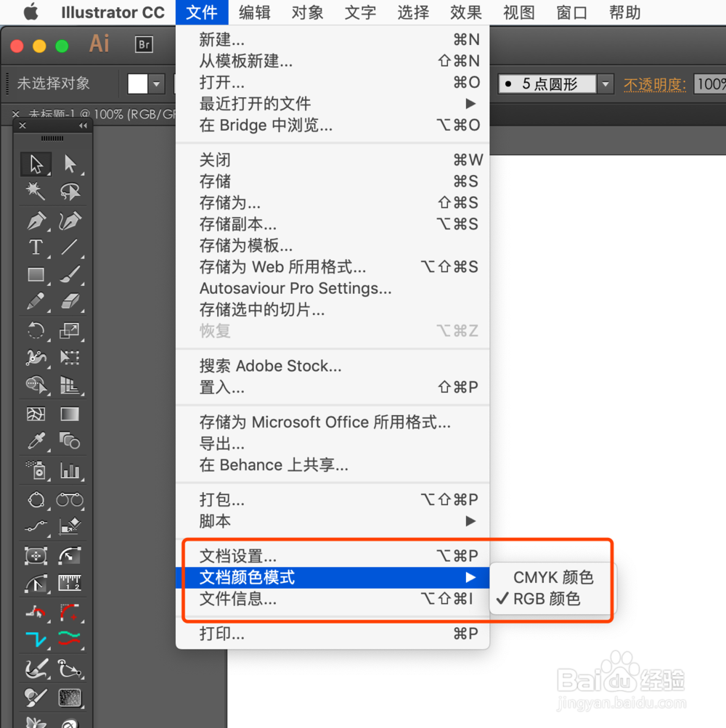Open the Illustrator CC application menu

click(113, 12)
